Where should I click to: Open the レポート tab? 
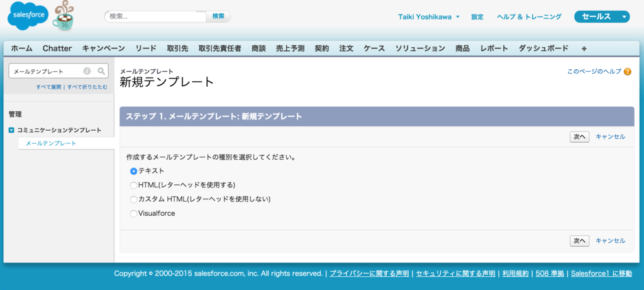(494, 48)
